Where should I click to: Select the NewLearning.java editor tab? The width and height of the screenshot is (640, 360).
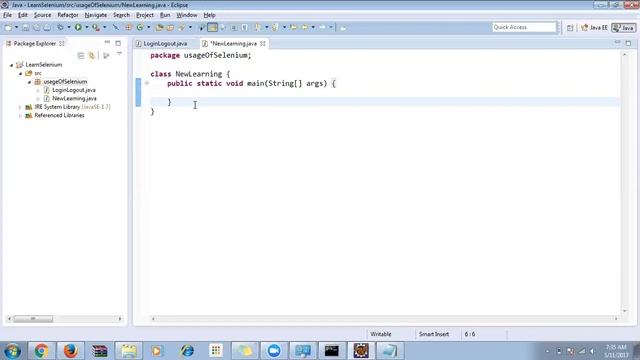click(x=233, y=43)
